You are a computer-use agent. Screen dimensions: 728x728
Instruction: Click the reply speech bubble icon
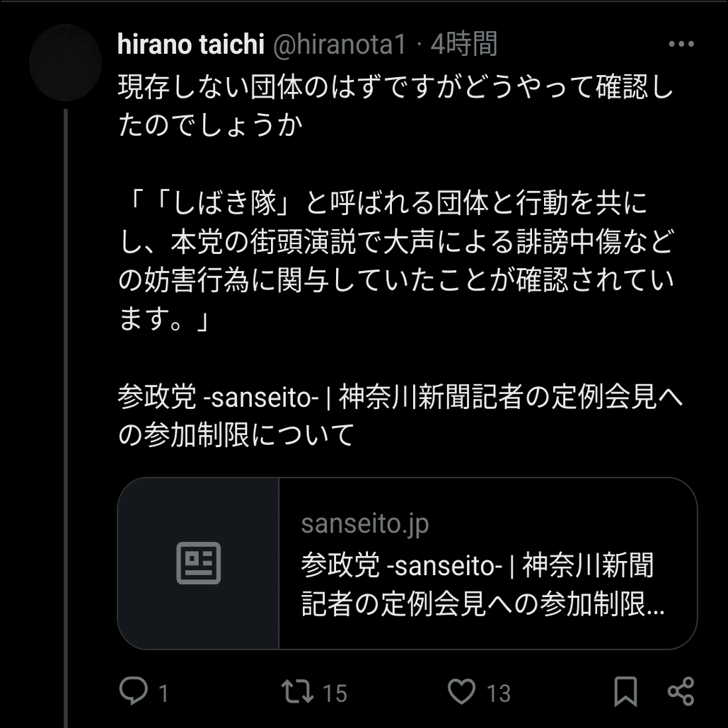(133, 691)
